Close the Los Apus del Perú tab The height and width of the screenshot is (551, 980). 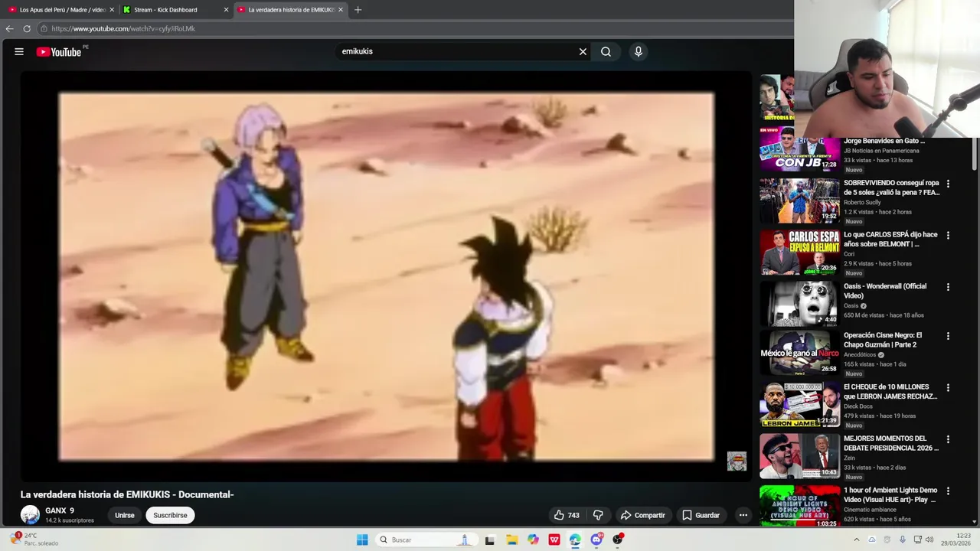click(x=112, y=10)
